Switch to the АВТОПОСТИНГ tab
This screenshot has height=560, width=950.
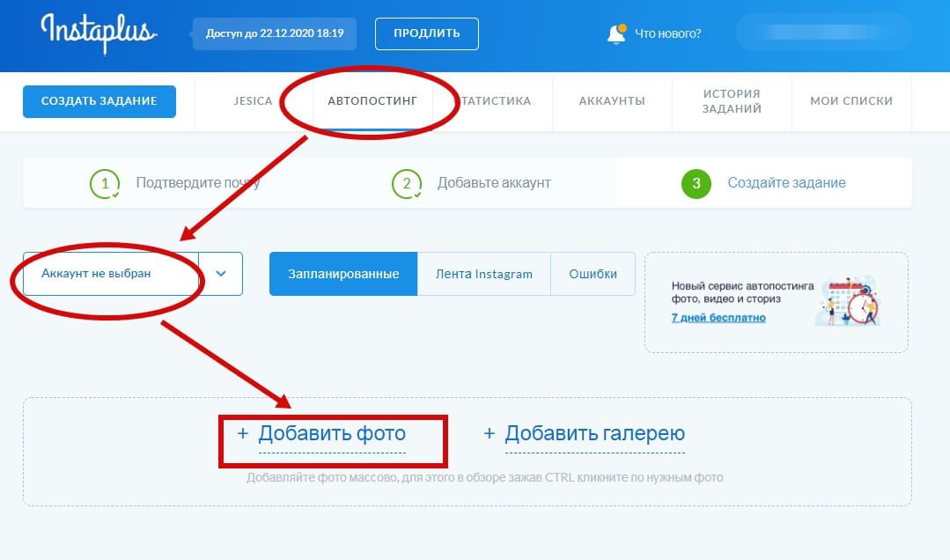(x=372, y=101)
